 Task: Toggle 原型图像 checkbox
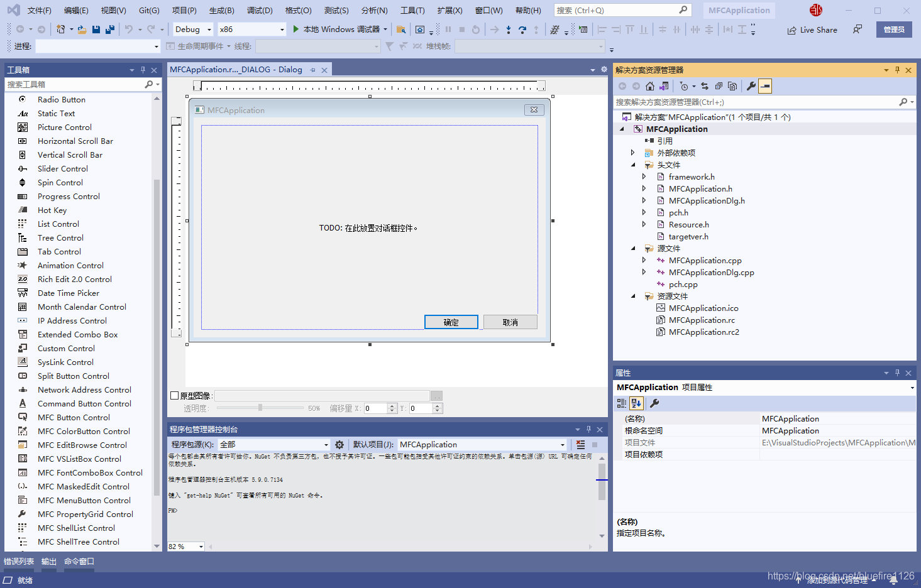coord(175,396)
